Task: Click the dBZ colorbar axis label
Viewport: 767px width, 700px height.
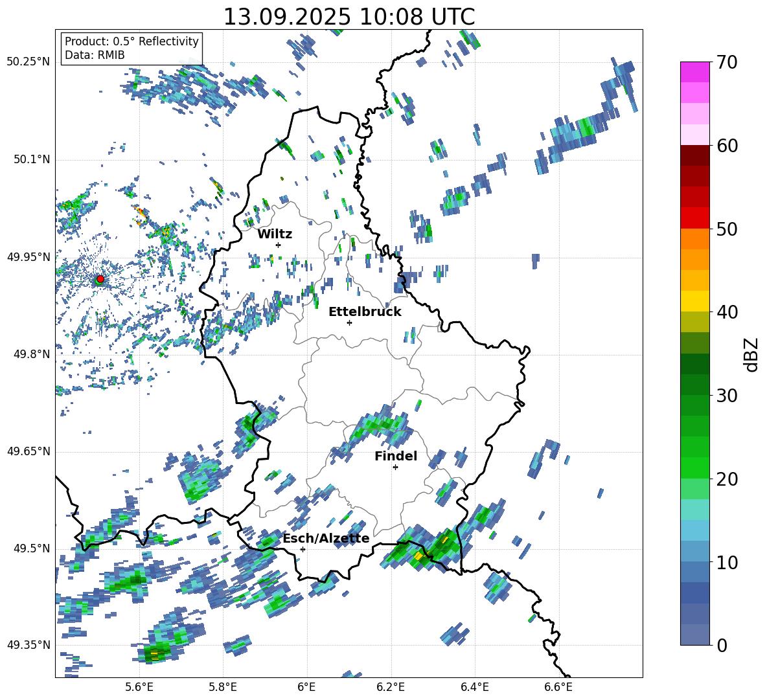Action: [x=752, y=354]
